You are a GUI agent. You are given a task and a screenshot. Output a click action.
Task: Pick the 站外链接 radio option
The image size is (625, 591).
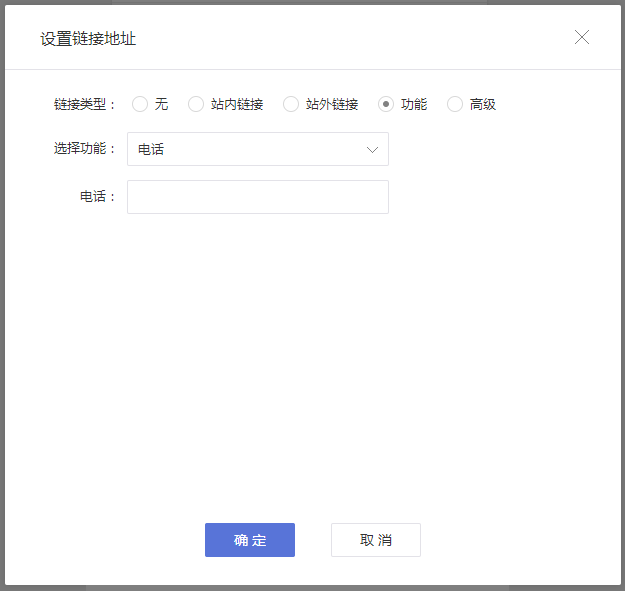point(291,104)
